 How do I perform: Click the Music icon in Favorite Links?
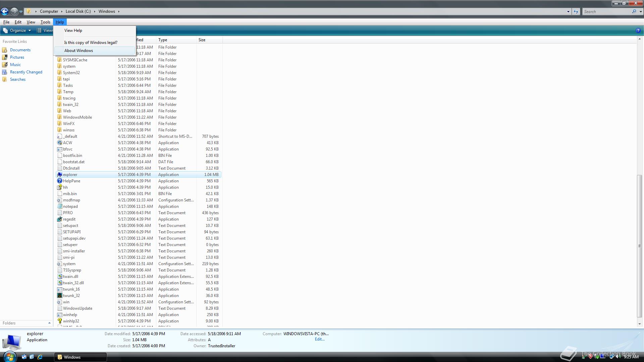5,65
